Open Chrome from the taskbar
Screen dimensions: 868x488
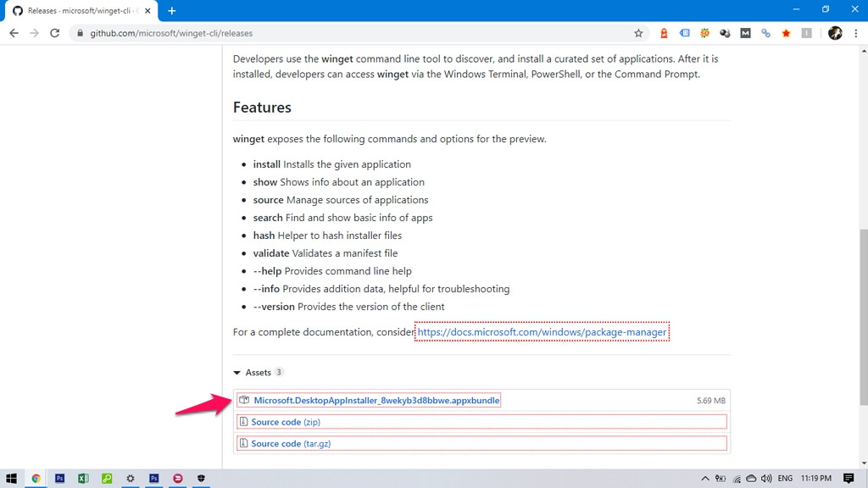click(36, 478)
